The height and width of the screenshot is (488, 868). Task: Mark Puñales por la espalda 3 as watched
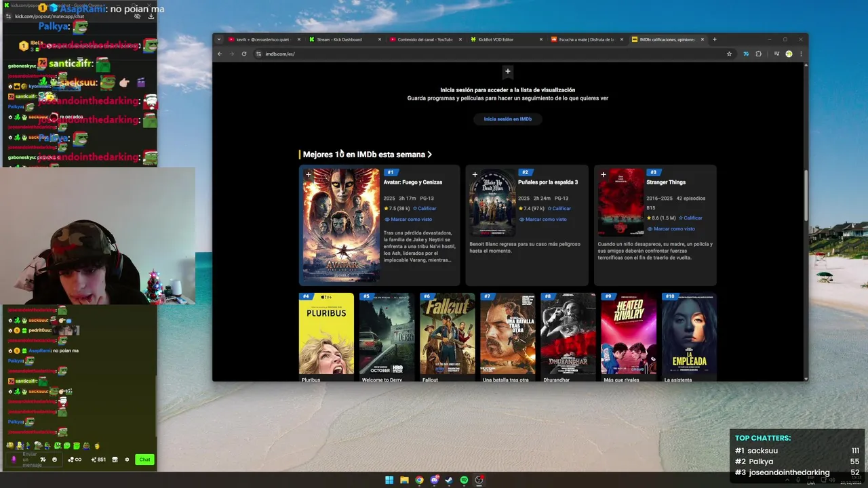point(542,220)
